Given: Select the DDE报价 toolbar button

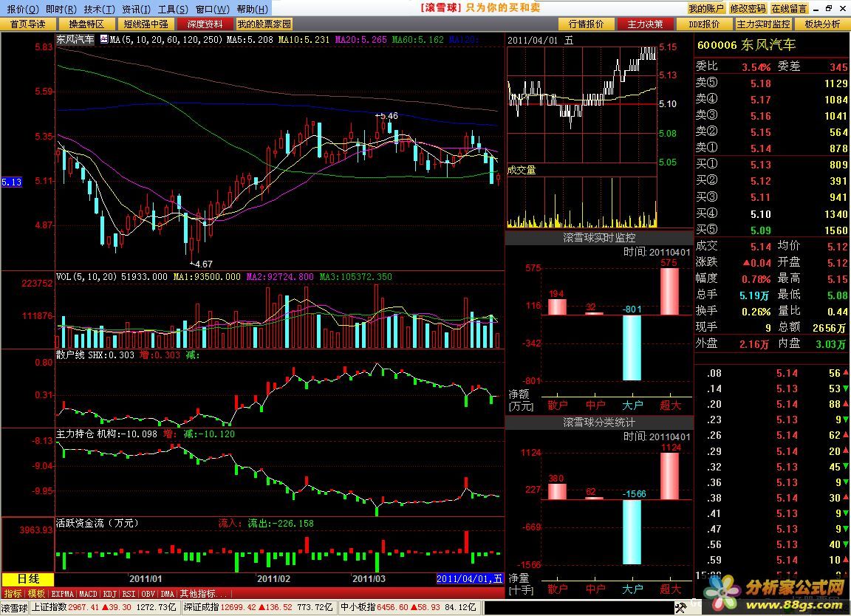Looking at the screenshot, I should 704,24.
